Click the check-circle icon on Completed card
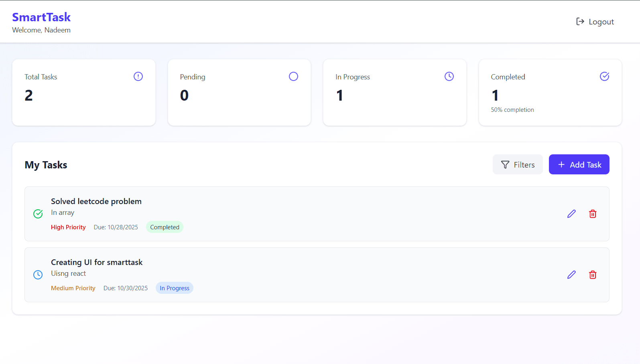 604,76
